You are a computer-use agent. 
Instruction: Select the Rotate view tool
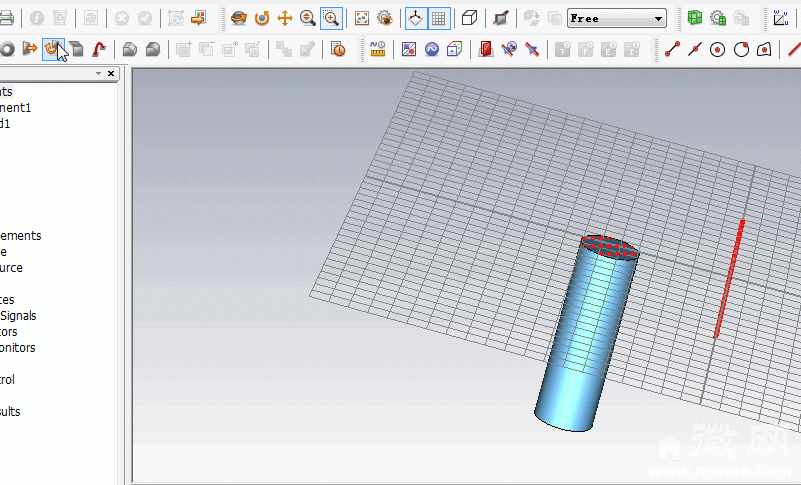point(239,19)
